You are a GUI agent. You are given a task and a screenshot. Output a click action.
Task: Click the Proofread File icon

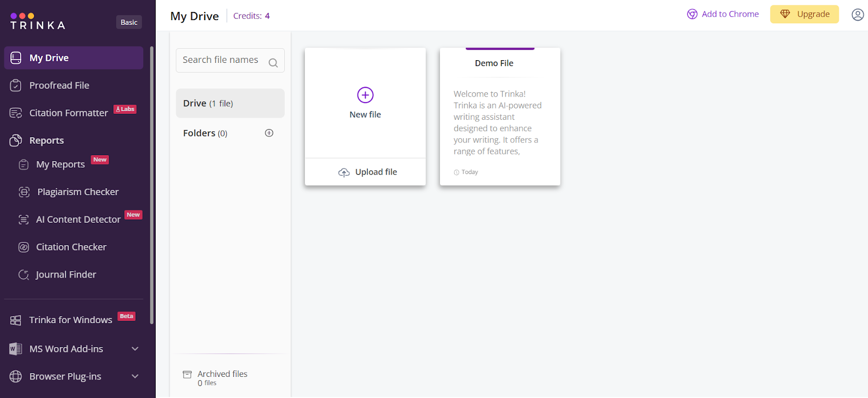click(x=16, y=85)
